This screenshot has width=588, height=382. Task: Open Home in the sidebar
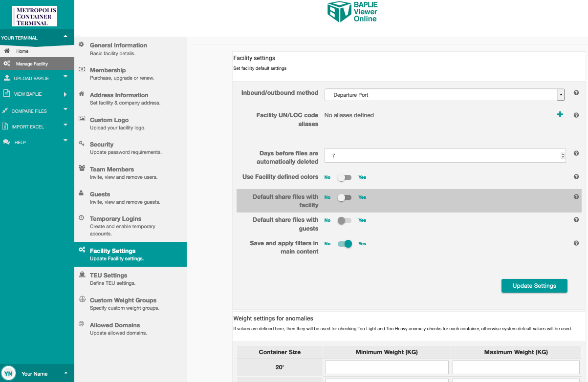(22, 51)
